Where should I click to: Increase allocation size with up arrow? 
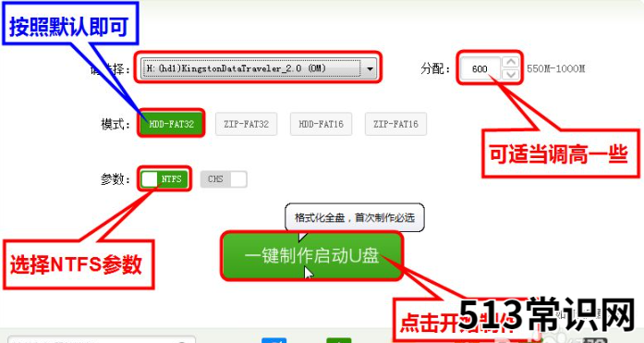[x=511, y=62]
